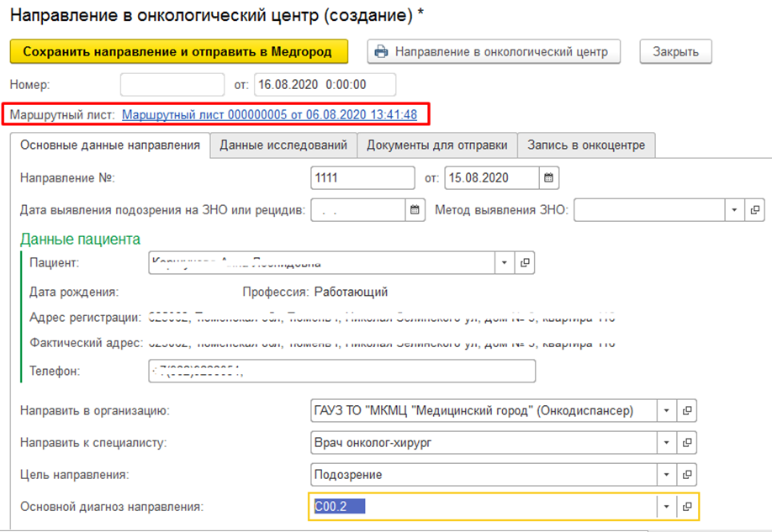
Task: Switch to the Данные исследований tab
Action: [x=283, y=145]
